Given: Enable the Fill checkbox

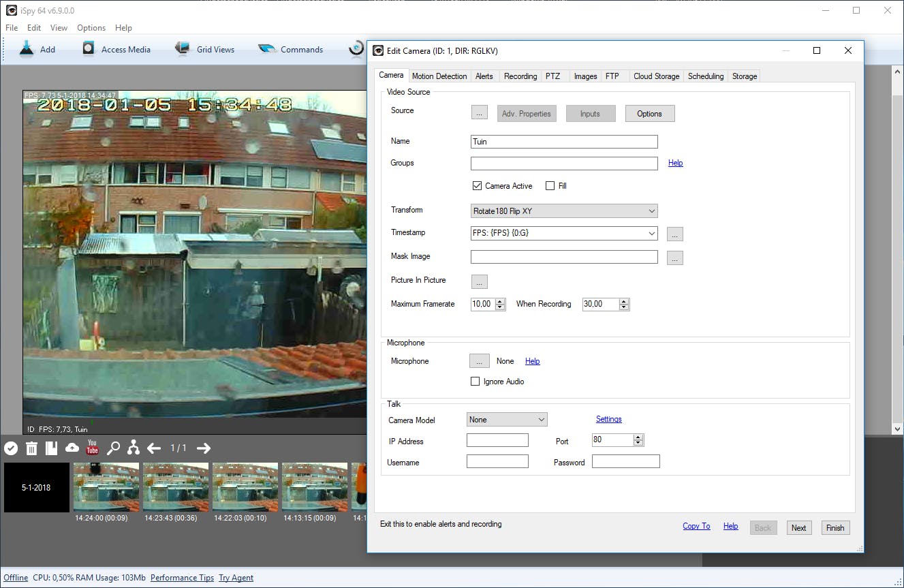Looking at the screenshot, I should (x=550, y=186).
